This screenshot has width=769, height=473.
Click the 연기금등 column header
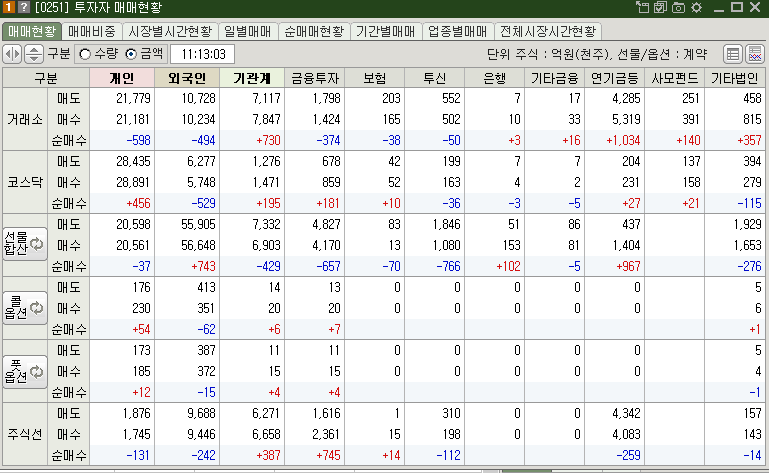615,78
